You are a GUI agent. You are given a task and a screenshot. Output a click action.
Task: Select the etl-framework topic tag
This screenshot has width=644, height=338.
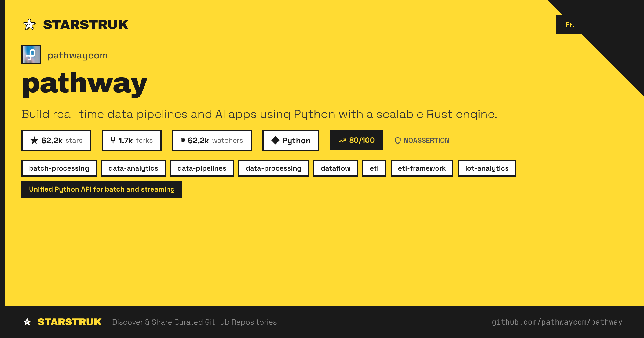click(x=422, y=168)
